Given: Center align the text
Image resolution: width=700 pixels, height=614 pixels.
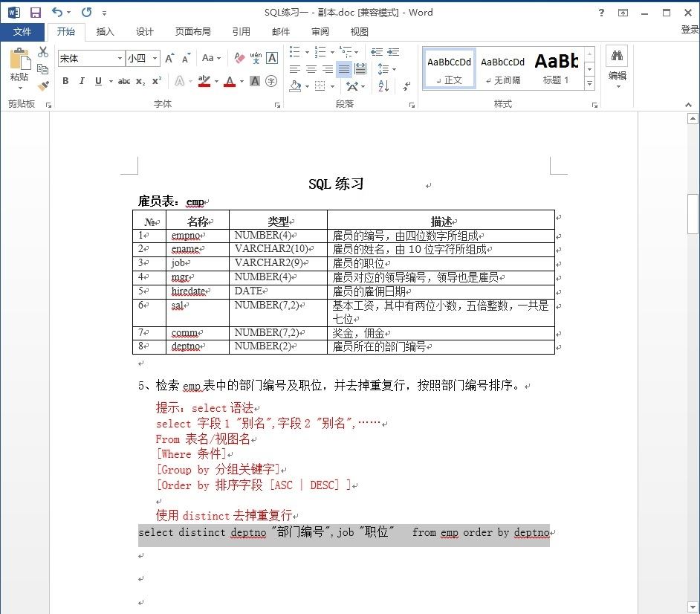Looking at the screenshot, I should click(311, 69).
